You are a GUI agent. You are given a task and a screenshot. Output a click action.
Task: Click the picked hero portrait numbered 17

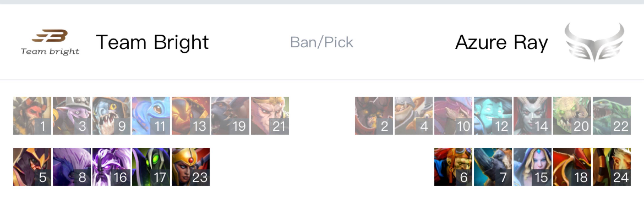[x=151, y=167]
